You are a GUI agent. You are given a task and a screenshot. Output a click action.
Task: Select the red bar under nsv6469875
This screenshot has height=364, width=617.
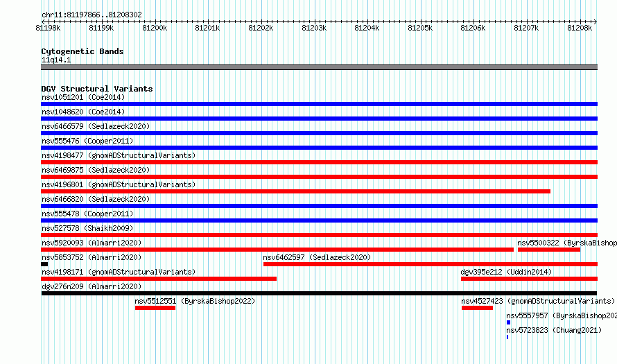(x=319, y=177)
